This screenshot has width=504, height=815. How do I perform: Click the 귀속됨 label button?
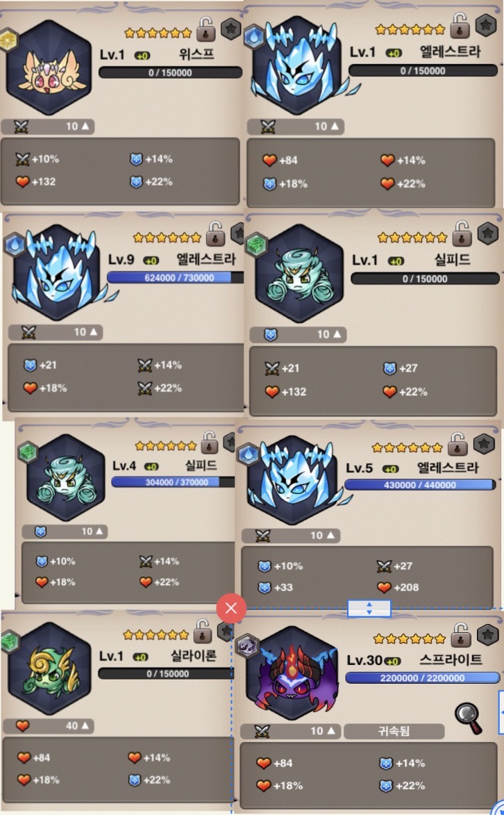click(x=394, y=732)
